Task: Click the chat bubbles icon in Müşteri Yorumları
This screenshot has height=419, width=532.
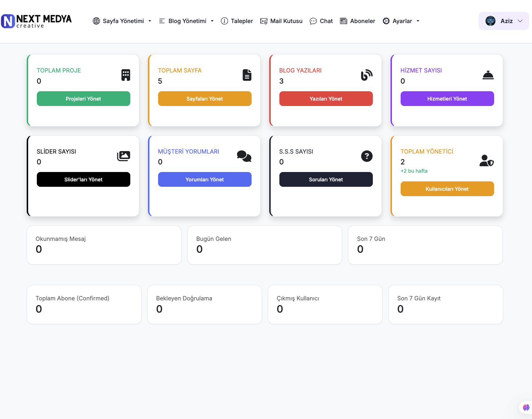Action: pyautogui.click(x=244, y=156)
